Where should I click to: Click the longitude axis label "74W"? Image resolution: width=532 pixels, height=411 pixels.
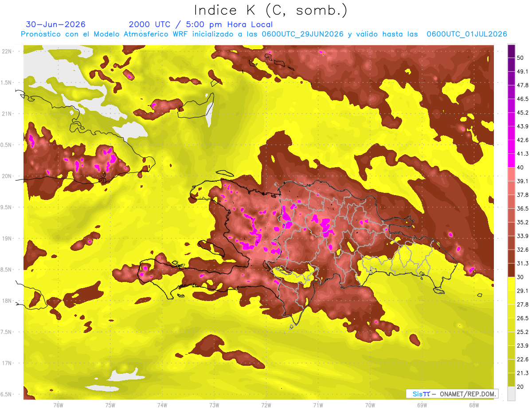[162, 405]
